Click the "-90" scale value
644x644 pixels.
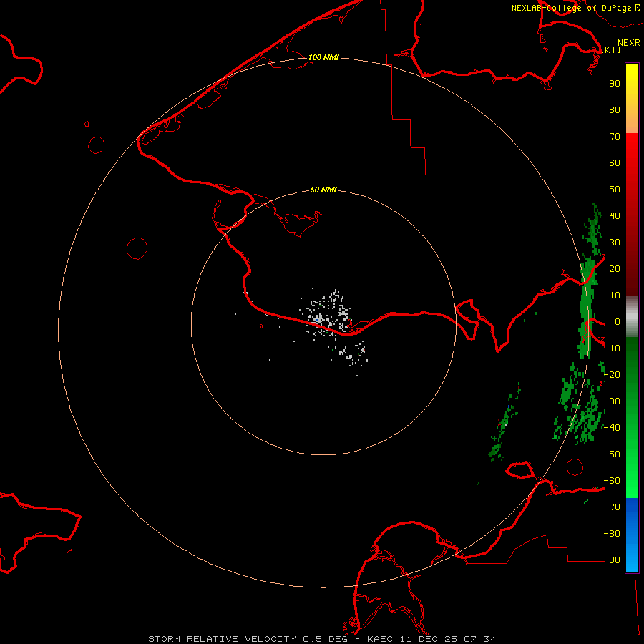pyautogui.click(x=612, y=560)
